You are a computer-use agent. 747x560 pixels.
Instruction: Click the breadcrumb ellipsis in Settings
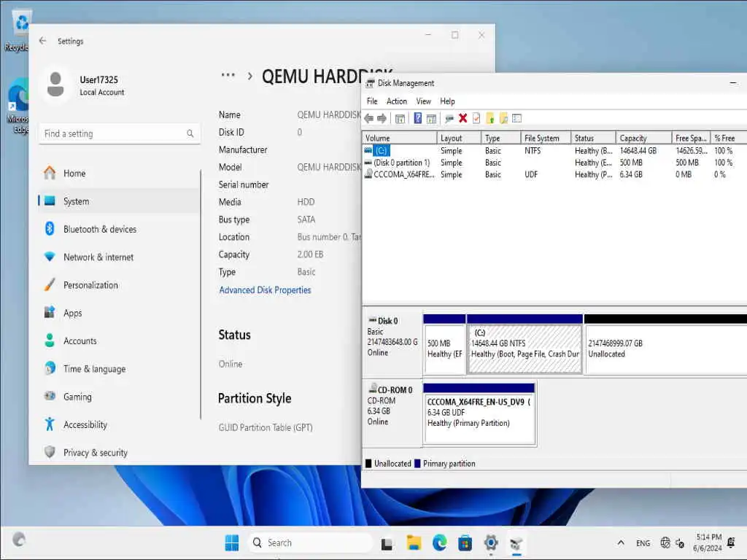(x=228, y=75)
